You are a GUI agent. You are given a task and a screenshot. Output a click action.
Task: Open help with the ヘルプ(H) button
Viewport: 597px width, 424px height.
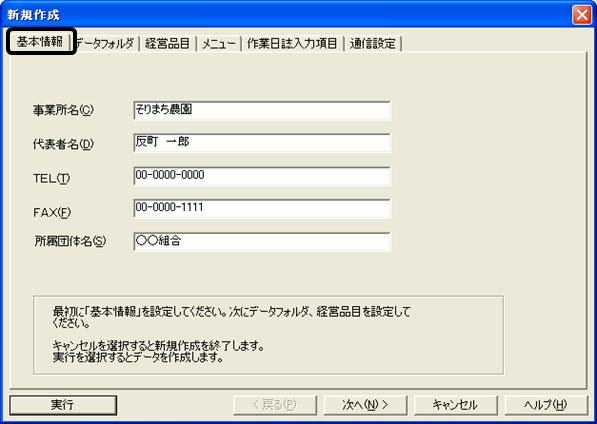click(546, 405)
